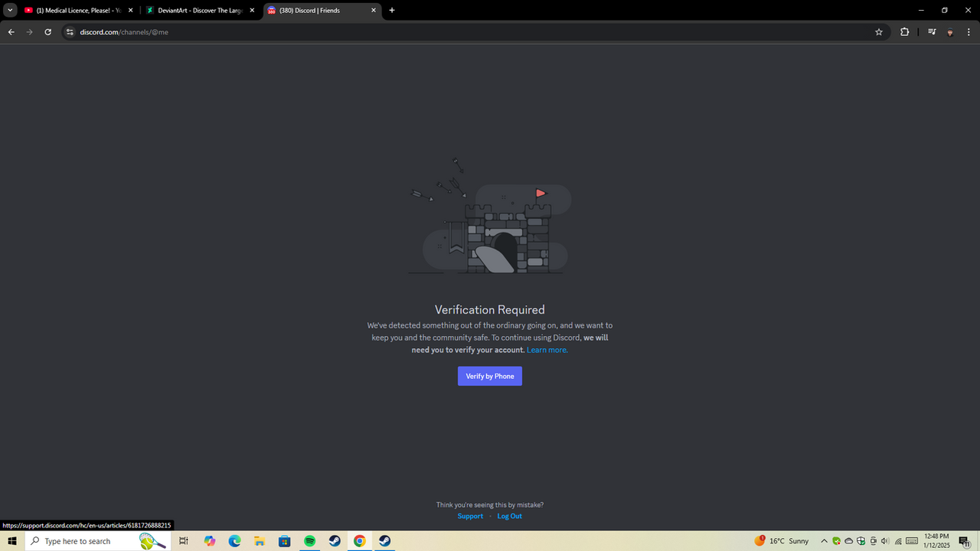Click the Meet Now camera tray icon
The image size is (980, 551).
[x=874, y=541]
